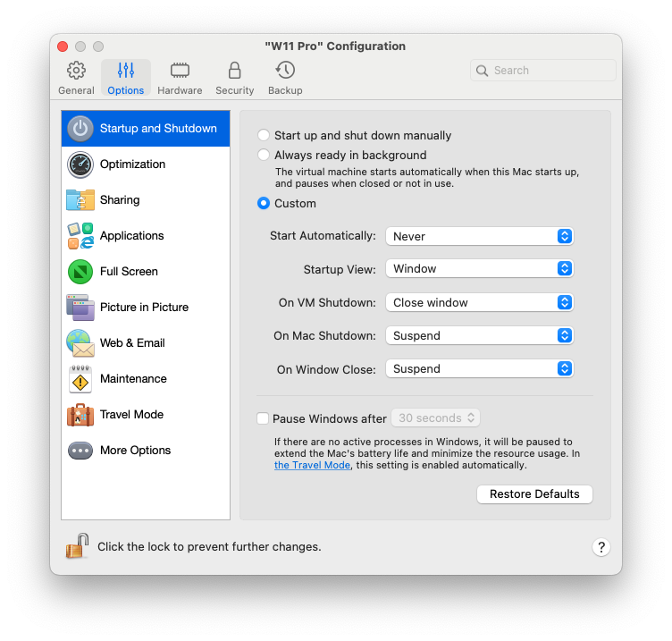
Task: Click the More Options ellipsis icon
Action: [80, 451]
